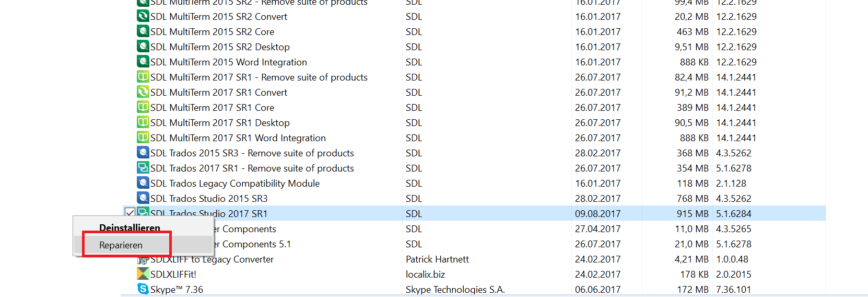Click publisher Patrick Hartnett
Image resolution: width=868 pixels, height=297 pixels.
[437, 259]
